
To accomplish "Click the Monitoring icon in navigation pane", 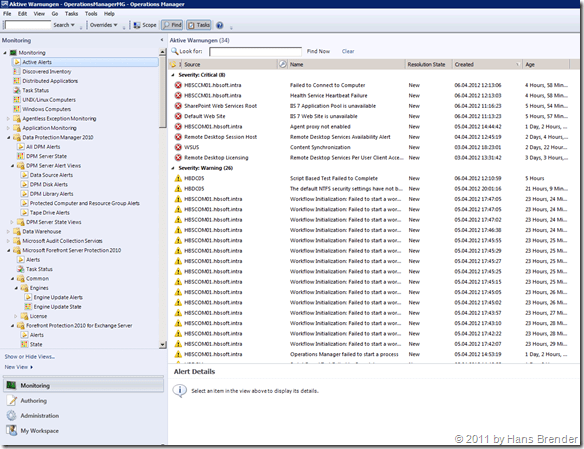I will tap(12, 385).
